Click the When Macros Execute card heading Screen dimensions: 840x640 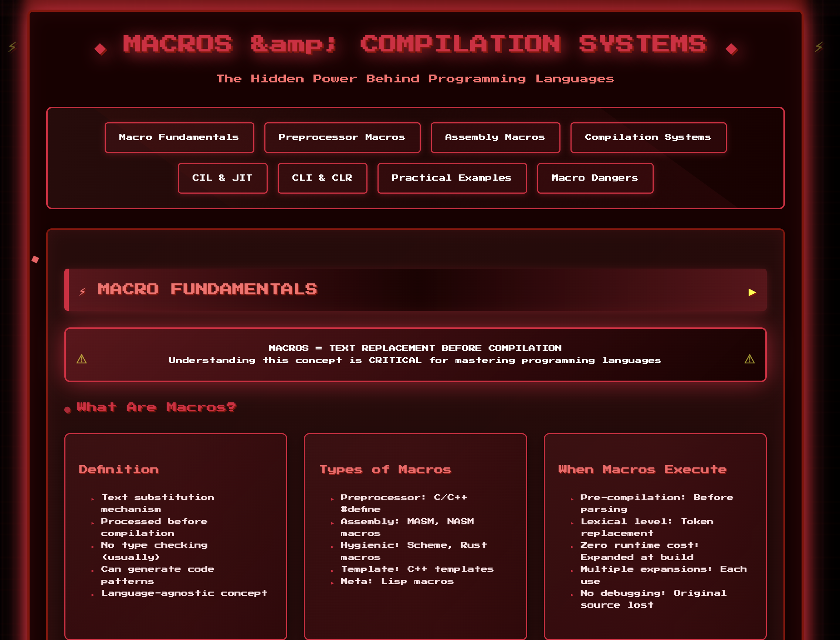[x=643, y=469]
